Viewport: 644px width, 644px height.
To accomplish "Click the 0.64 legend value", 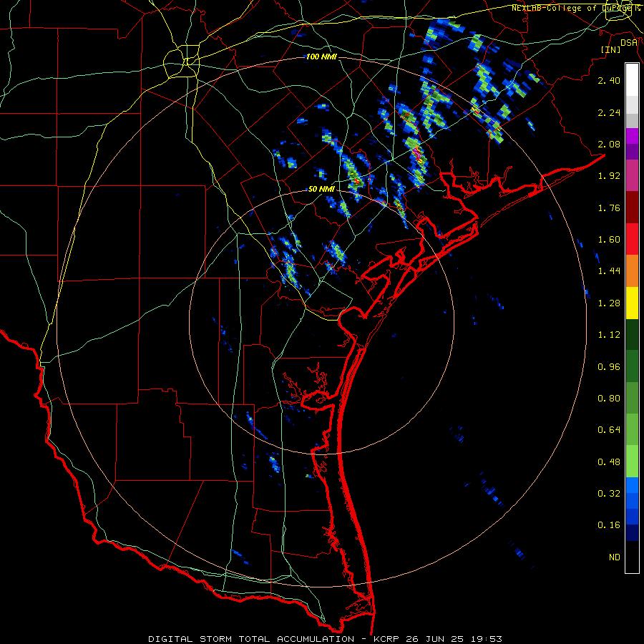I will [x=609, y=430].
